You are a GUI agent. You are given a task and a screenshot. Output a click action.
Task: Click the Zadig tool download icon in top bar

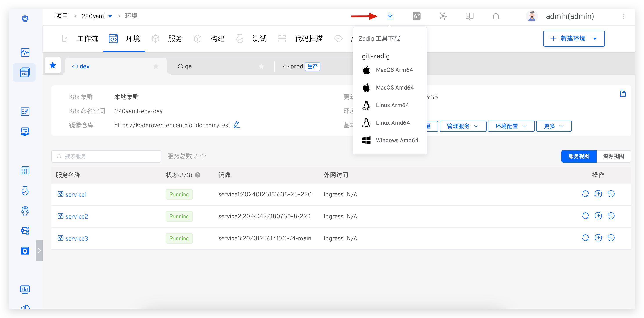[390, 16]
